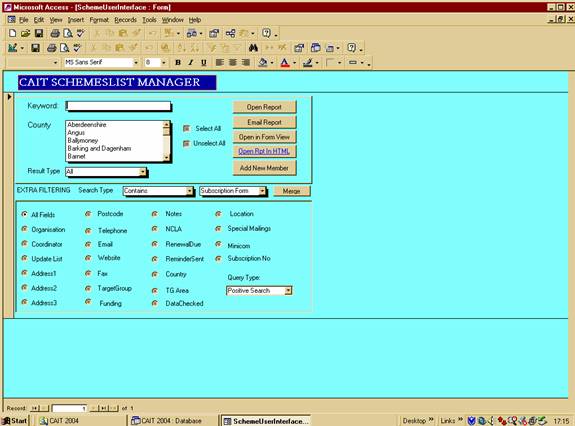Image resolution: width=575 pixels, height=426 pixels.
Task: Open the Search Type Contains dropdown
Action: pos(189,191)
